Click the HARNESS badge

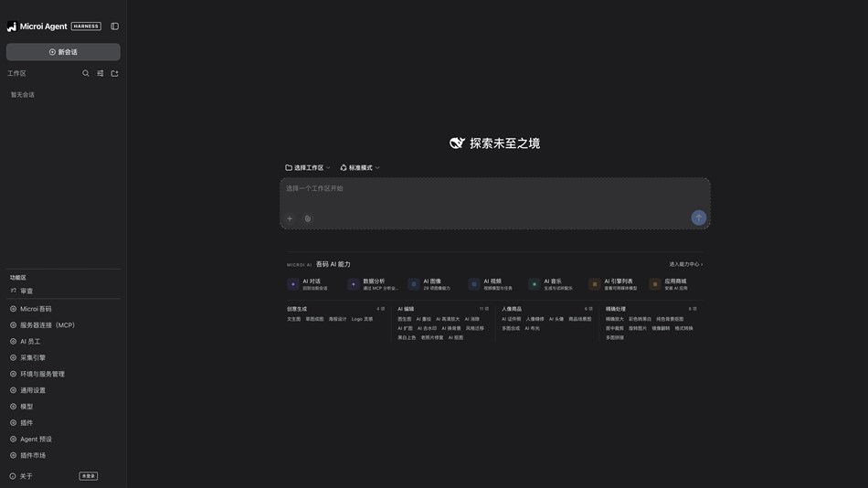click(86, 26)
